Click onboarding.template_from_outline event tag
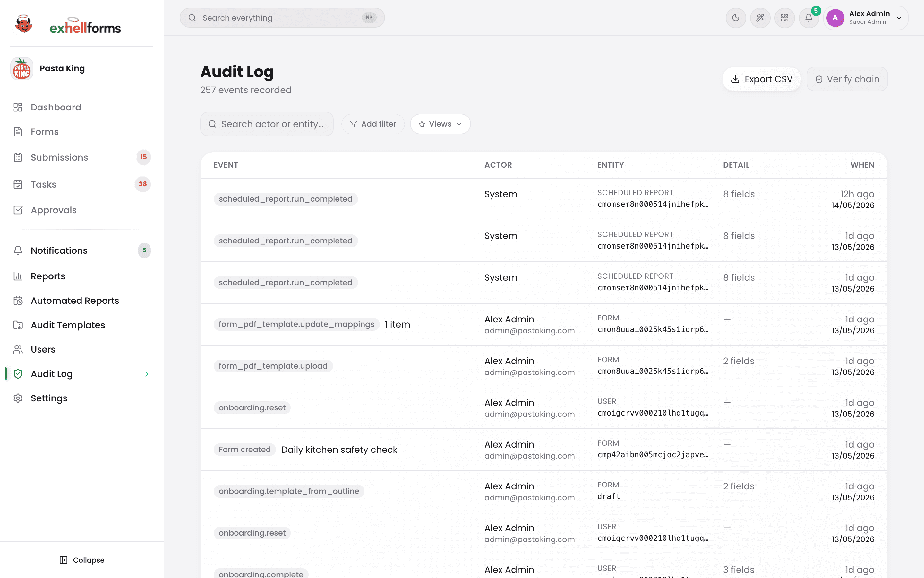The width and height of the screenshot is (924, 578). (289, 491)
